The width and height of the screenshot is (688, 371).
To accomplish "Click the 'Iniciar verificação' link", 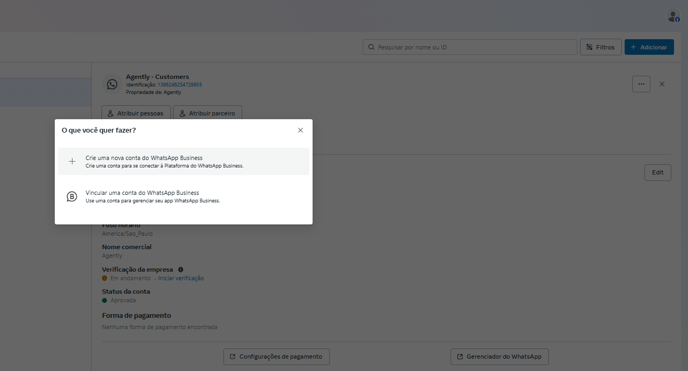I will click(x=181, y=278).
